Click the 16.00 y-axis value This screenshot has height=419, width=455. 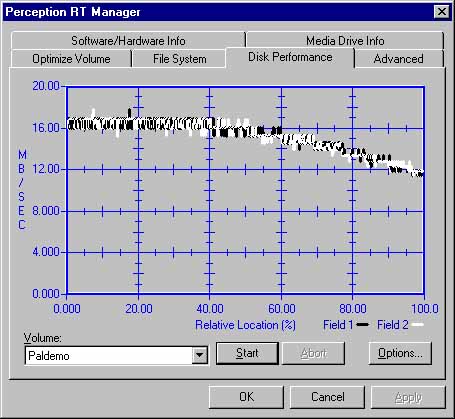pyautogui.click(x=46, y=128)
